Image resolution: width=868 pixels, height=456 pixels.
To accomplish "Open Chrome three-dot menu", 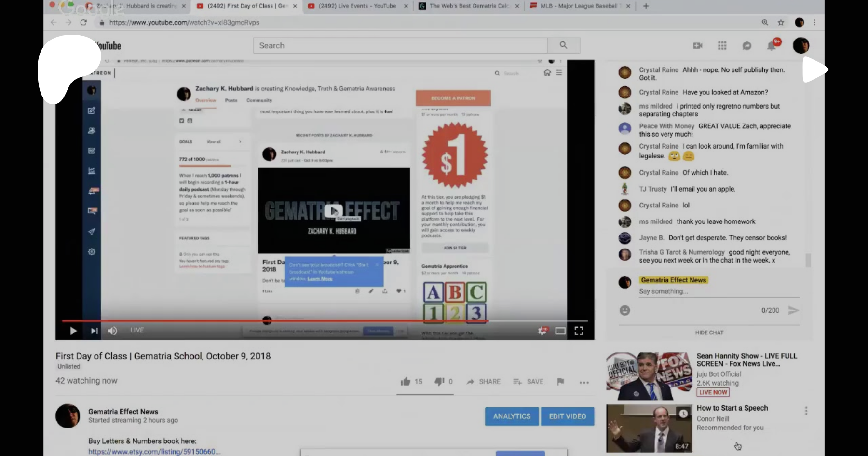I will (x=814, y=22).
